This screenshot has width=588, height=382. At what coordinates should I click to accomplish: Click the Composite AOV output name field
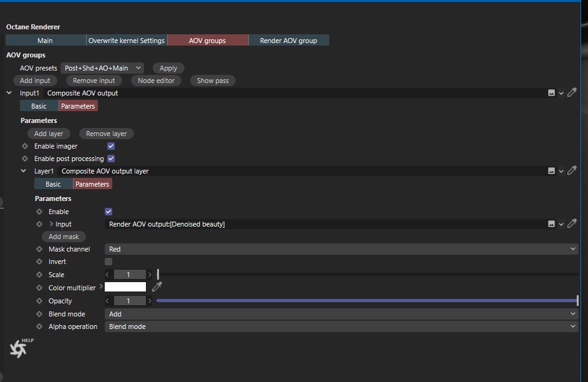[x=294, y=93]
